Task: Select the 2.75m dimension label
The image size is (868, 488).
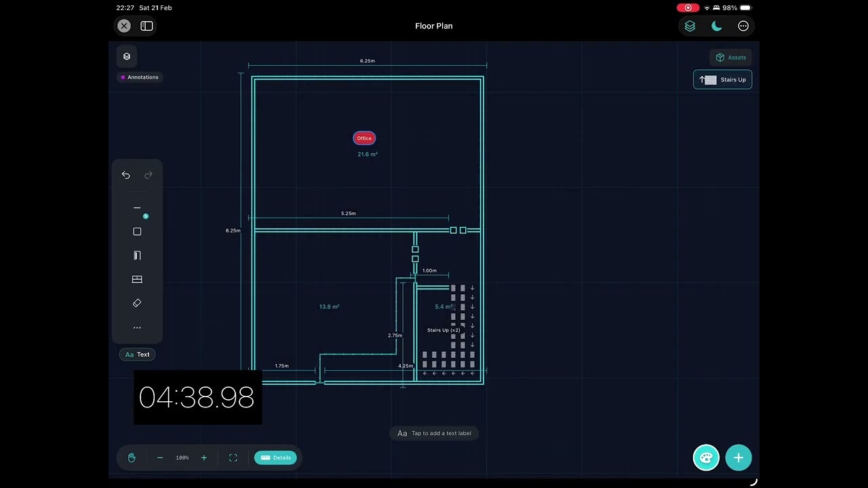Action: tap(395, 335)
